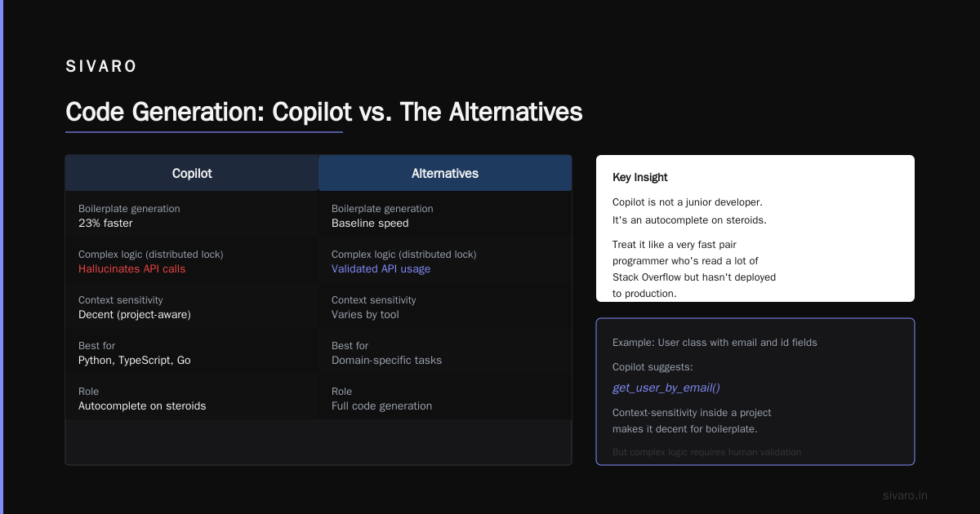
Task: Select the Copilot column header
Action: [x=192, y=173]
